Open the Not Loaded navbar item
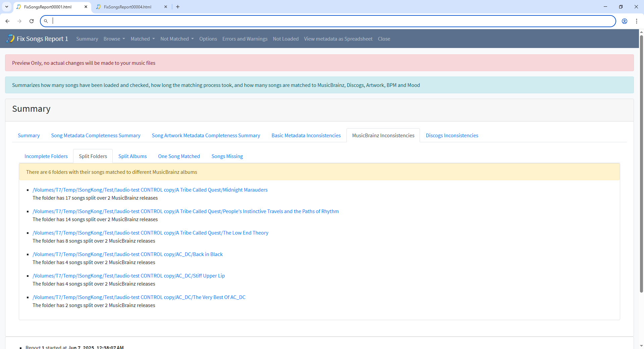The width and height of the screenshot is (644, 349). pyautogui.click(x=286, y=39)
